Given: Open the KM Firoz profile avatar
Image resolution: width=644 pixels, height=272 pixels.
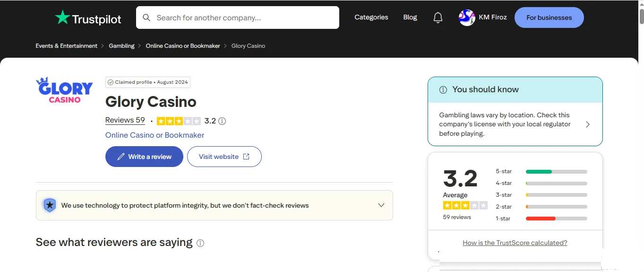Looking at the screenshot, I should pos(467,18).
